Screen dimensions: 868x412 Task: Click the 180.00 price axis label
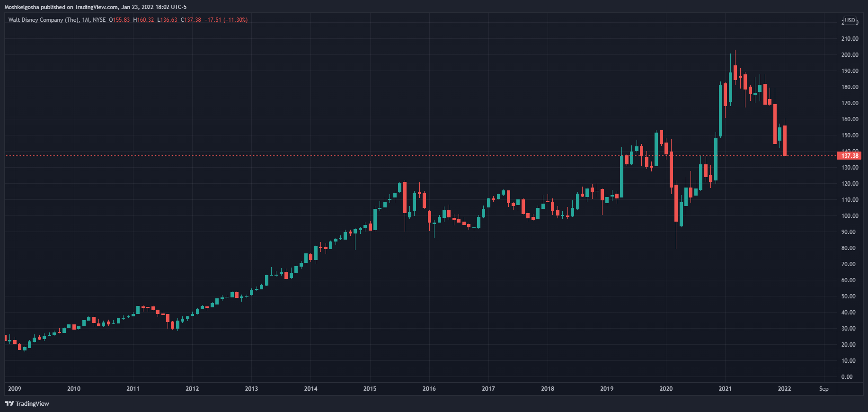coord(850,87)
